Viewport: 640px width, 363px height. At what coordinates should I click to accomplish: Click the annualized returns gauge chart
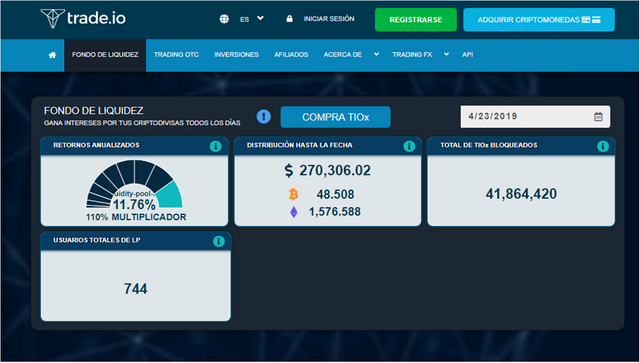pos(134,184)
